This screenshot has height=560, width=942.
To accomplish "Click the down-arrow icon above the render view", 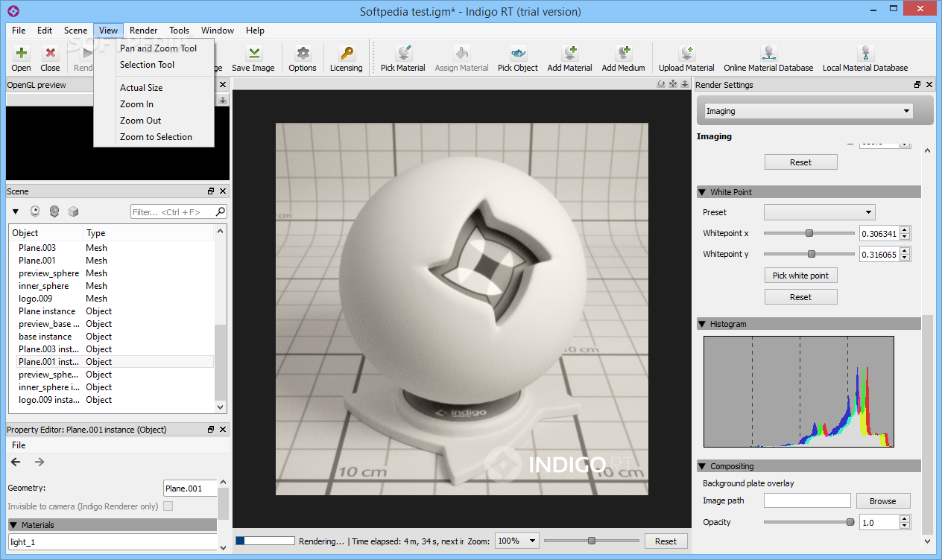I will pos(685,84).
